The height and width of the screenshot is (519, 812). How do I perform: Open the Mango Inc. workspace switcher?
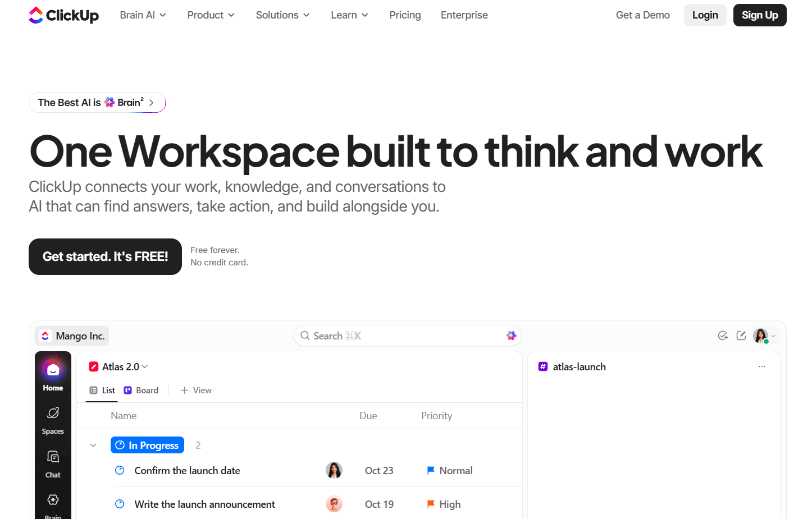pyautogui.click(x=72, y=336)
